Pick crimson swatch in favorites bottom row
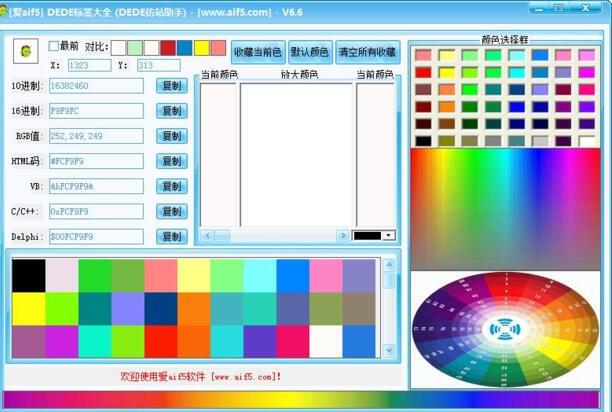This screenshot has height=412, width=612. click(x=293, y=341)
